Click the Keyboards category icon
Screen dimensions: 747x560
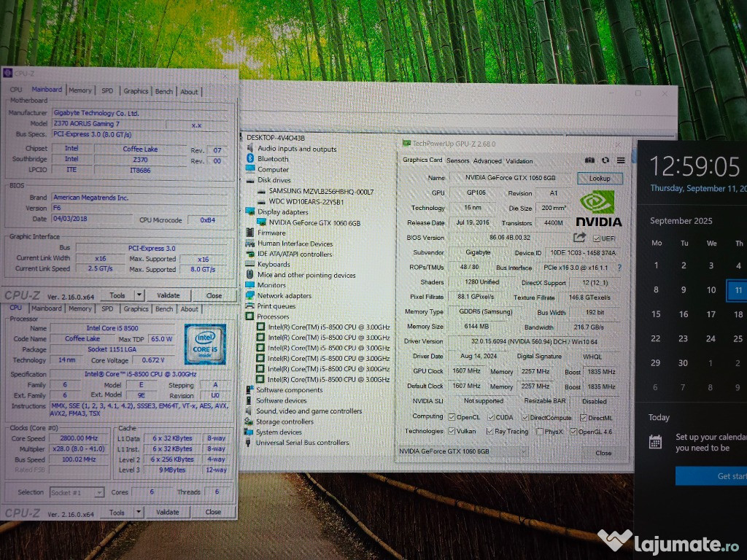(250, 264)
